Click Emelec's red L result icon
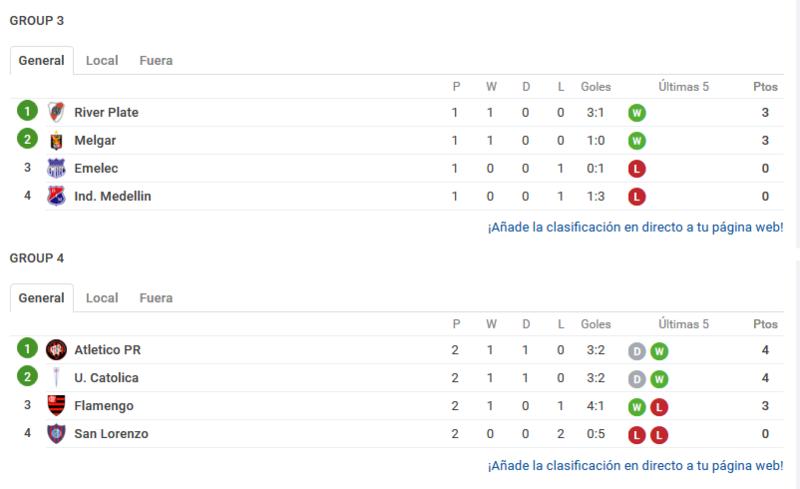Image resolution: width=800 pixels, height=489 pixels. point(637,168)
